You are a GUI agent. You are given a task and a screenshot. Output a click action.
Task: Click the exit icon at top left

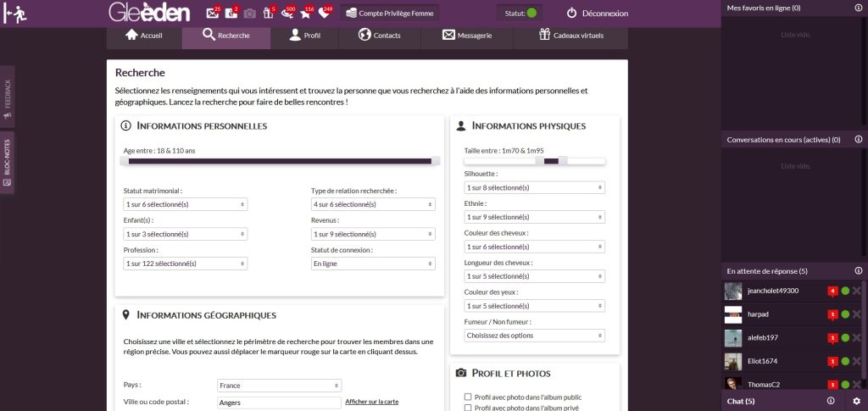coord(15,14)
